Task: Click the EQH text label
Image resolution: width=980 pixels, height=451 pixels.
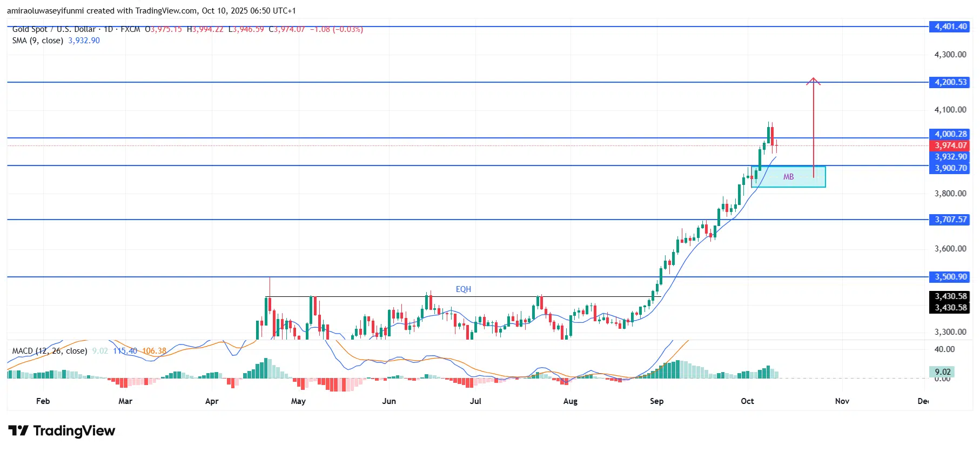Action: (x=463, y=289)
